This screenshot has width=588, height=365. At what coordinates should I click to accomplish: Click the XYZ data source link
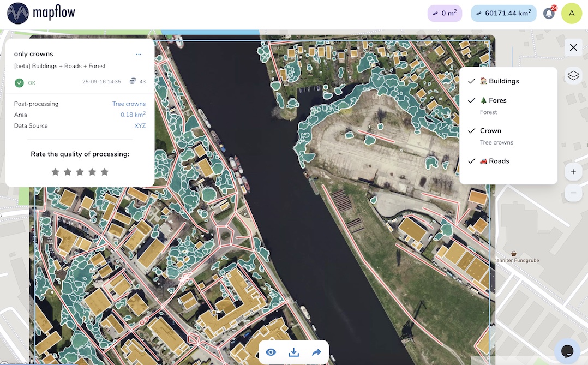140,125
